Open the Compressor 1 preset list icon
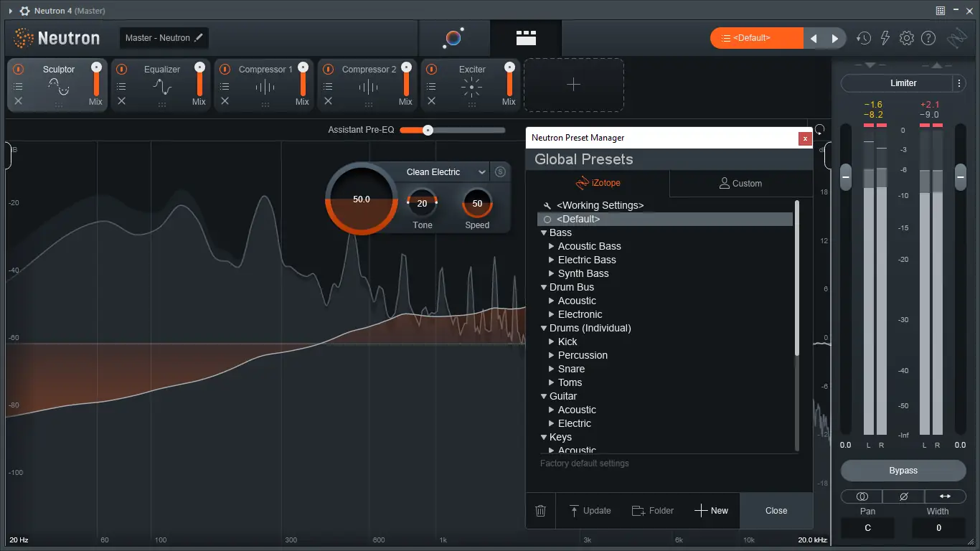This screenshot has height=551, width=980. coord(225,86)
